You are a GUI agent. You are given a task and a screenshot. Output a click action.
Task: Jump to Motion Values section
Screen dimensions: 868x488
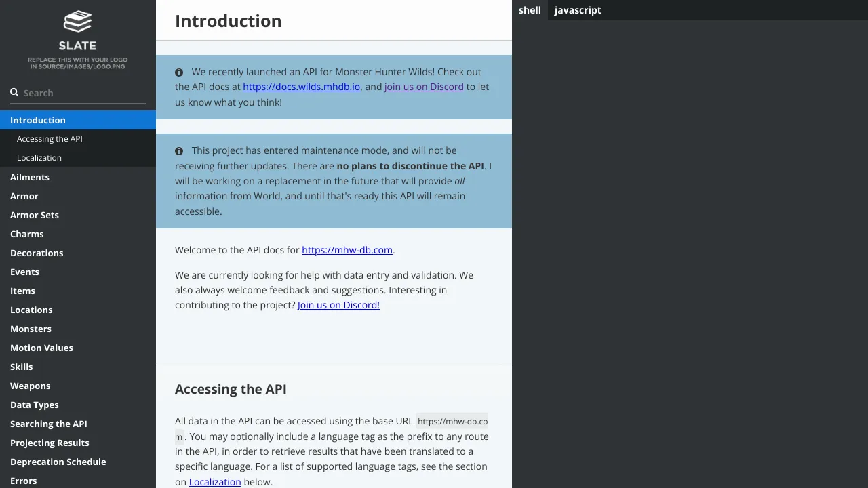[78, 348]
